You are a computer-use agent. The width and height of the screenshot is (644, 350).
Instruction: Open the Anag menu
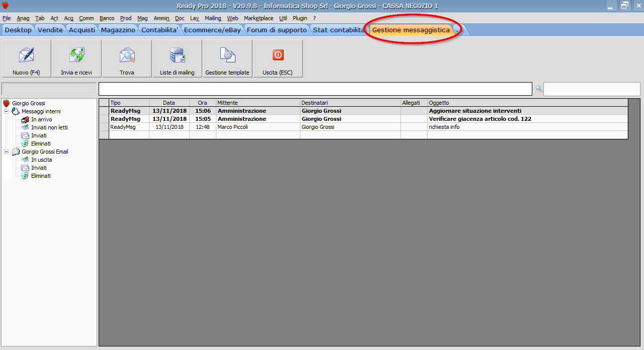(x=23, y=18)
